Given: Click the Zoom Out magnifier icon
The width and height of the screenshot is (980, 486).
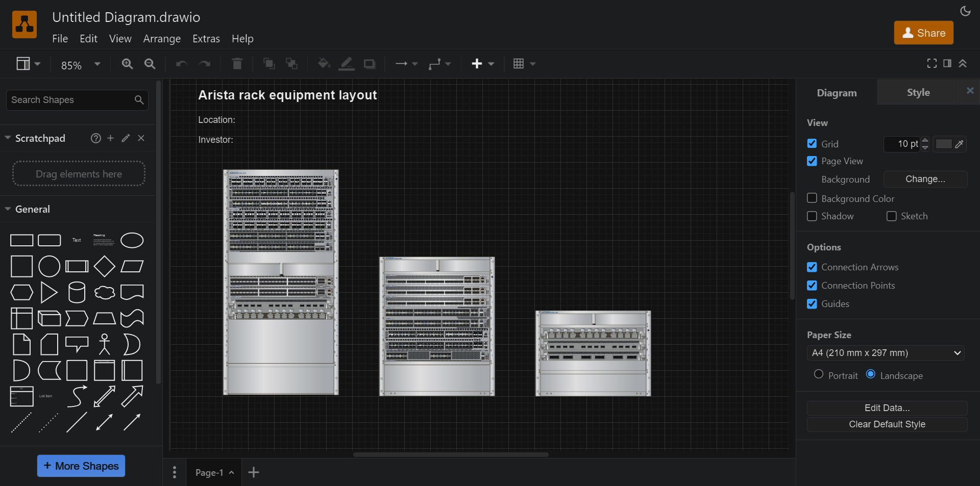Looking at the screenshot, I should point(150,64).
